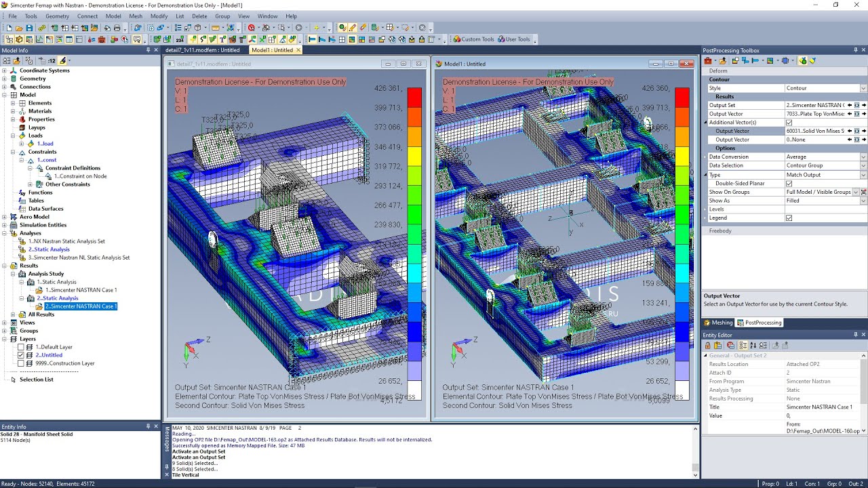868x488 pixels.
Task: Click the Save diskette icon
Action: click(29, 28)
